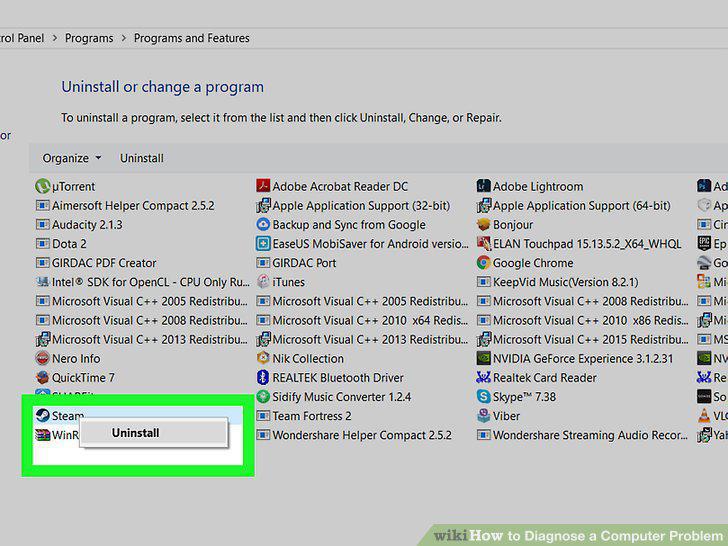Image resolution: width=728 pixels, height=546 pixels.
Task: Select Microsoft Visual C++ 2015 Redistributable
Action: [x=582, y=339]
